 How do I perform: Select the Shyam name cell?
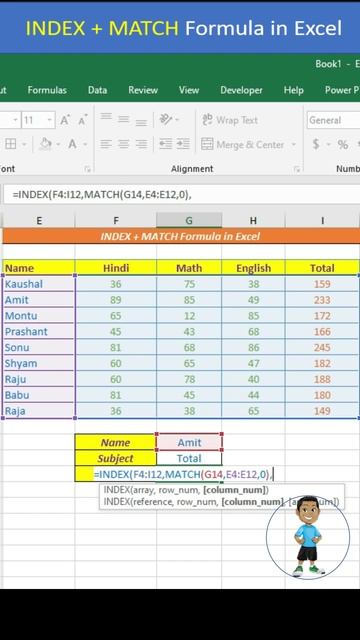(x=39, y=363)
